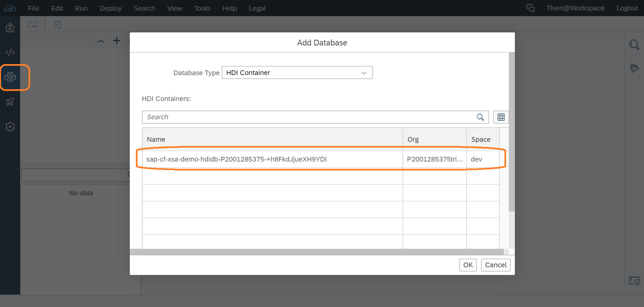Open the chat feedback icon in top bar
Screen dimensions: 644x307
(x=530, y=8)
